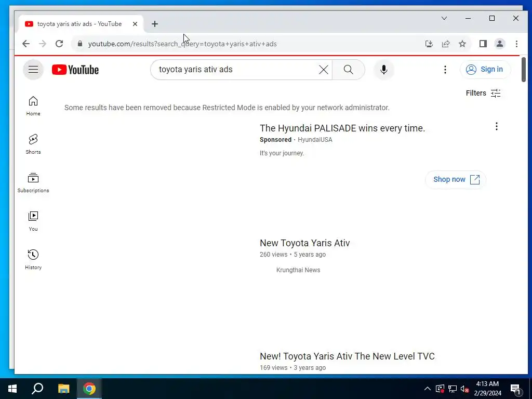Viewport: 532px width, 399px height.
Task: Go forward in Chrome
Action: pos(43,44)
